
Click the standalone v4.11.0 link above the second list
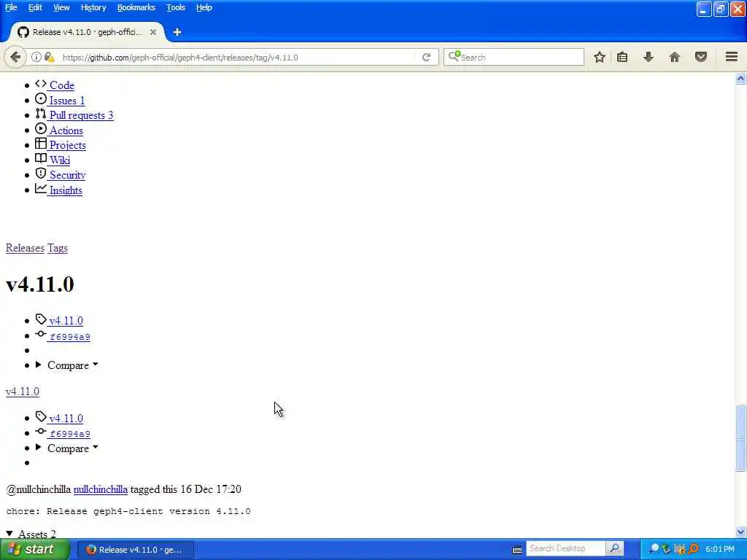coord(23,392)
